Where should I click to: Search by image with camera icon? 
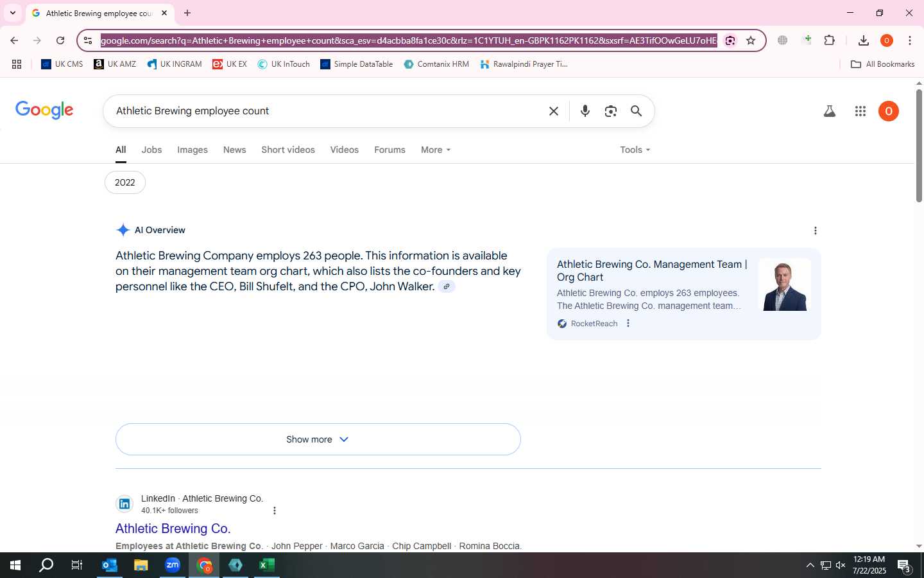[611, 111]
